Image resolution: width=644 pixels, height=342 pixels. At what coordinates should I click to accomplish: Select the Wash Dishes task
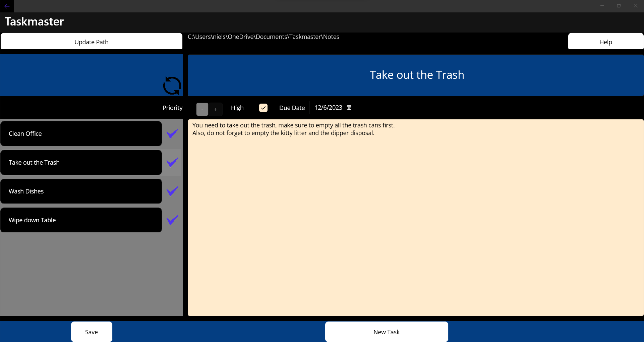[81, 191]
